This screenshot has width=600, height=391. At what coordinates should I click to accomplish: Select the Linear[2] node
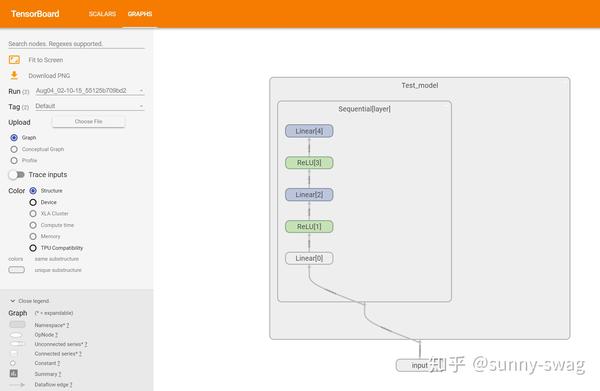coord(309,195)
